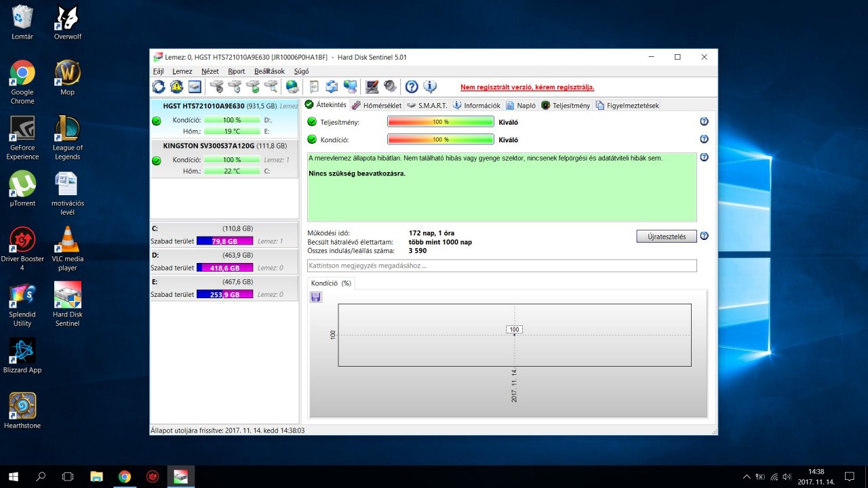Open the Súgó menu
Screen dimensions: 868x488
click(x=302, y=71)
